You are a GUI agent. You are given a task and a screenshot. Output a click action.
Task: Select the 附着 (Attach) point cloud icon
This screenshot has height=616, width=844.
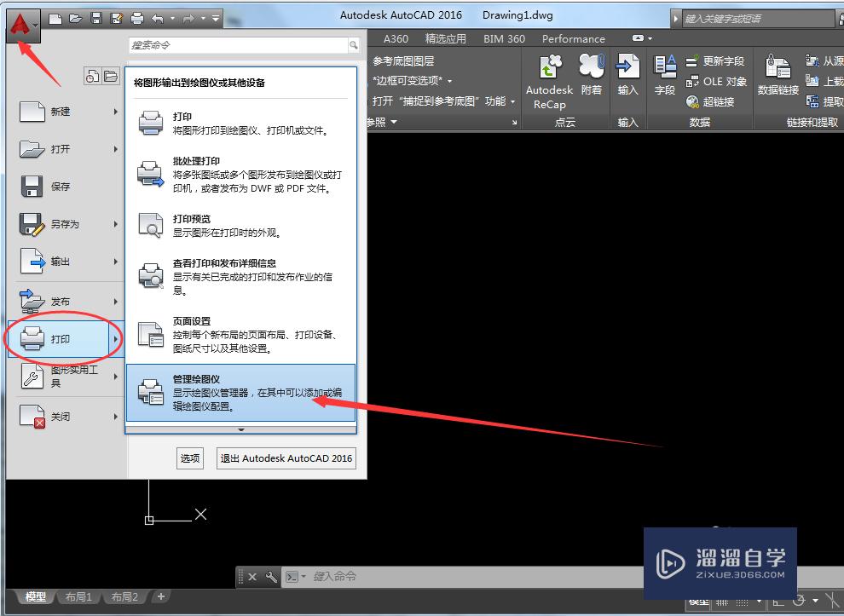click(591, 66)
